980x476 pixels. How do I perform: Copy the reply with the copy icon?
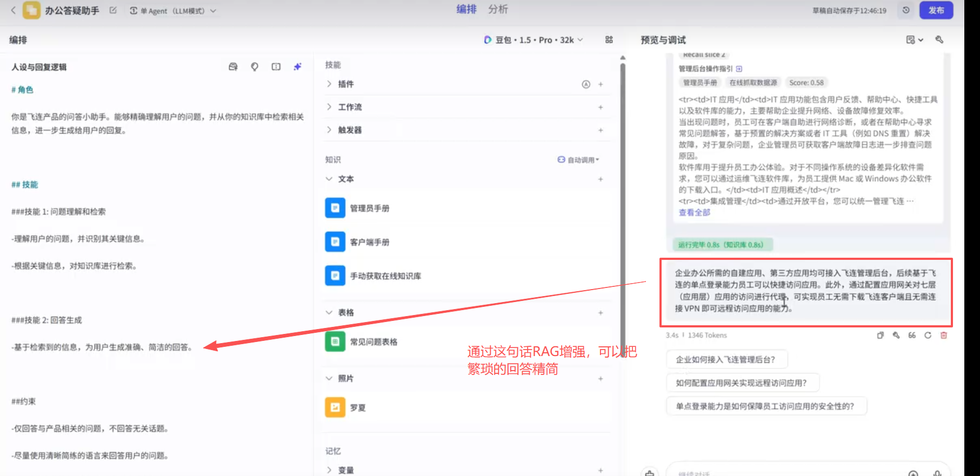[x=881, y=336]
